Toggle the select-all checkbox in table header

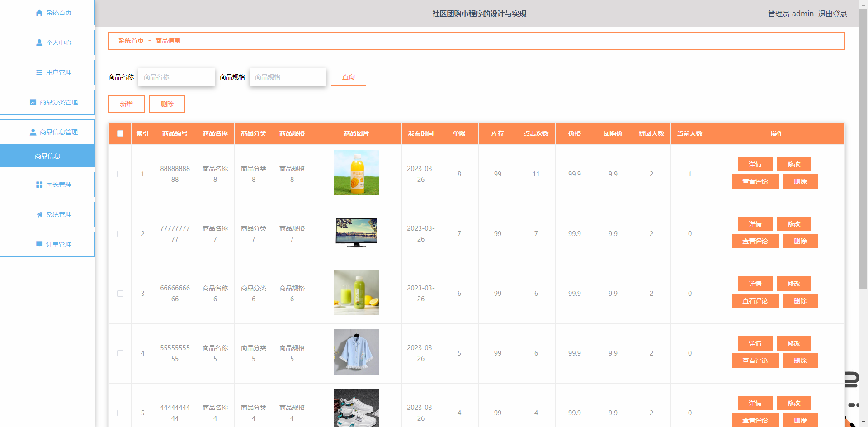pos(120,133)
